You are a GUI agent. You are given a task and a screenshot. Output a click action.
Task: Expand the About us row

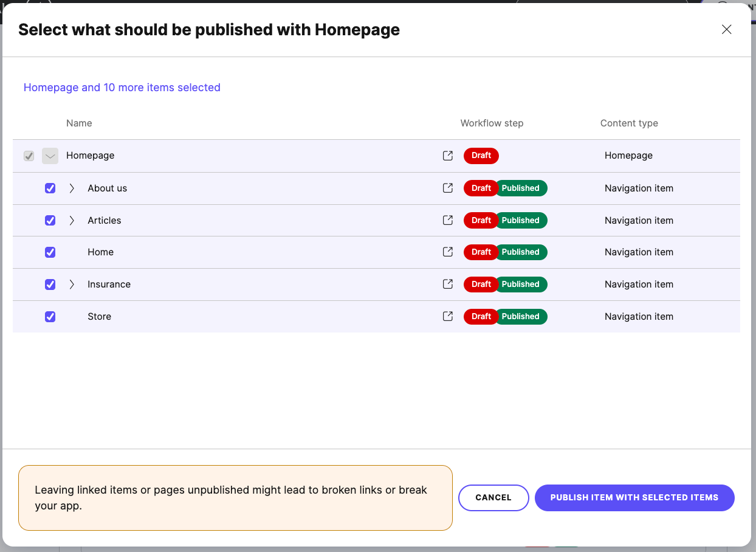[x=72, y=188]
